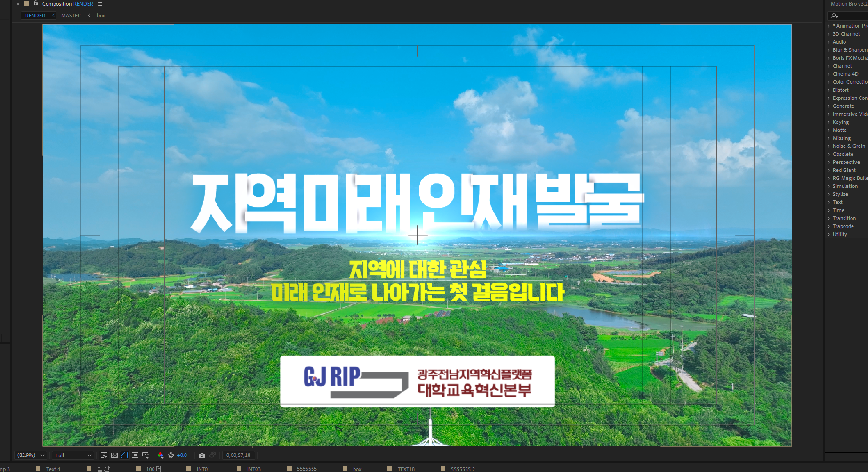Image resolution: width=868 pixels, height=472 pixels.
Task: Select the RENDER breadcrumb in flowchart
Action: pos(35,16)
